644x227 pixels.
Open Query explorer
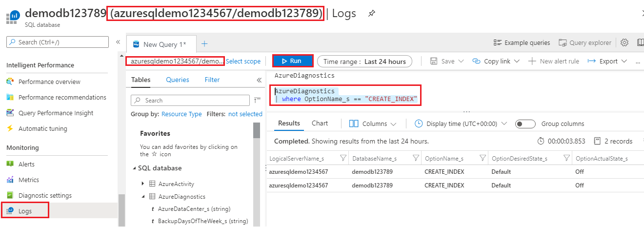[x=585, y=42]
